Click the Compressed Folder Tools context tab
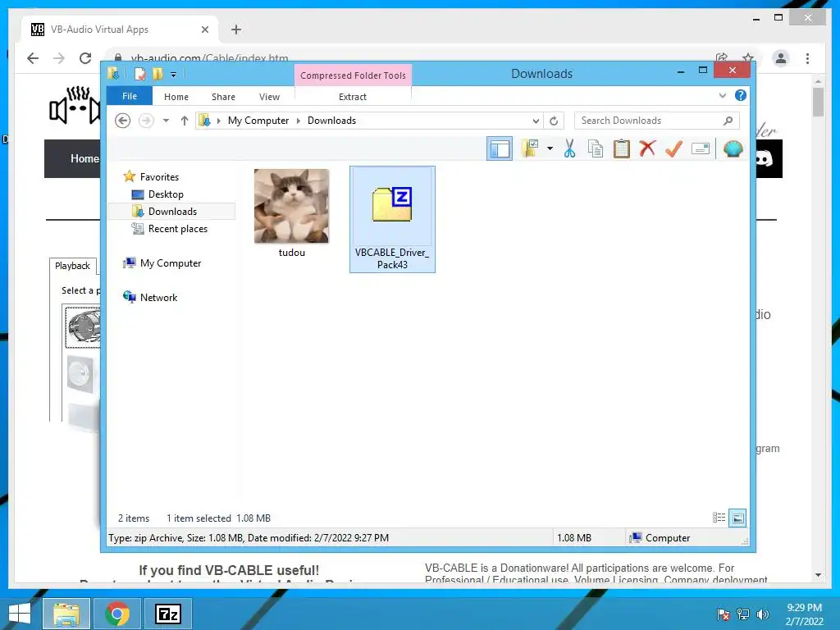Image resolution: width=840 pixels, height=630 pixels. tap(353, 75)
